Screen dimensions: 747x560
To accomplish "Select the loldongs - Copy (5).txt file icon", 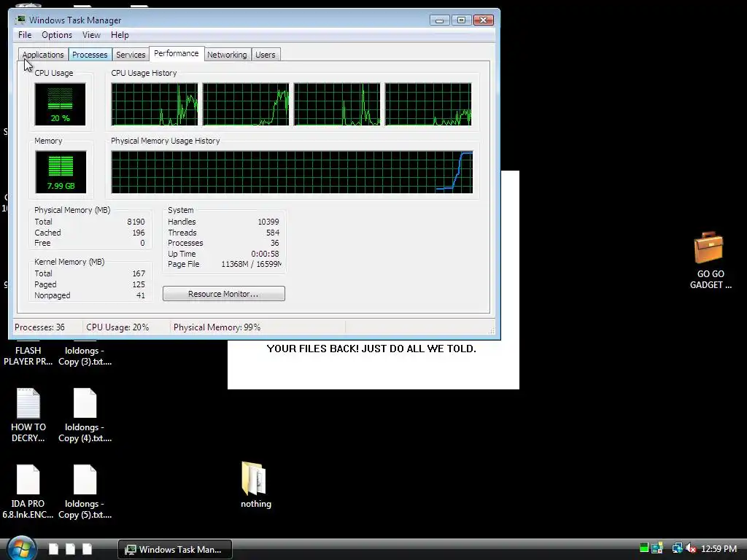I will coord(85,480).
